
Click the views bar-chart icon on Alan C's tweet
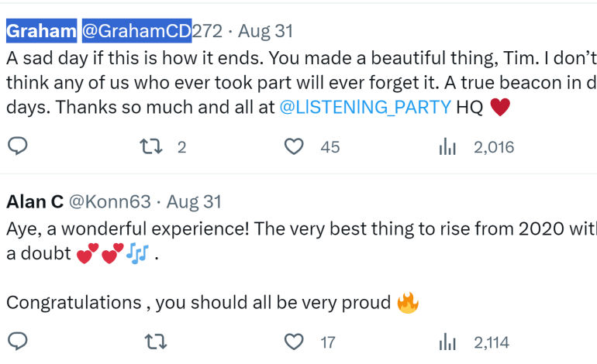pyautogui.click(x=447, y=342)
